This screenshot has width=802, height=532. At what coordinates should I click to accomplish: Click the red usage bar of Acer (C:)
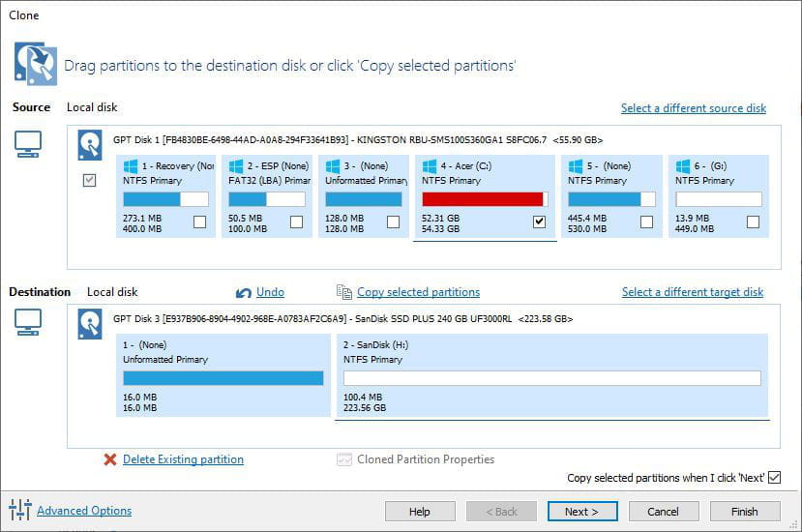point(485,199)
